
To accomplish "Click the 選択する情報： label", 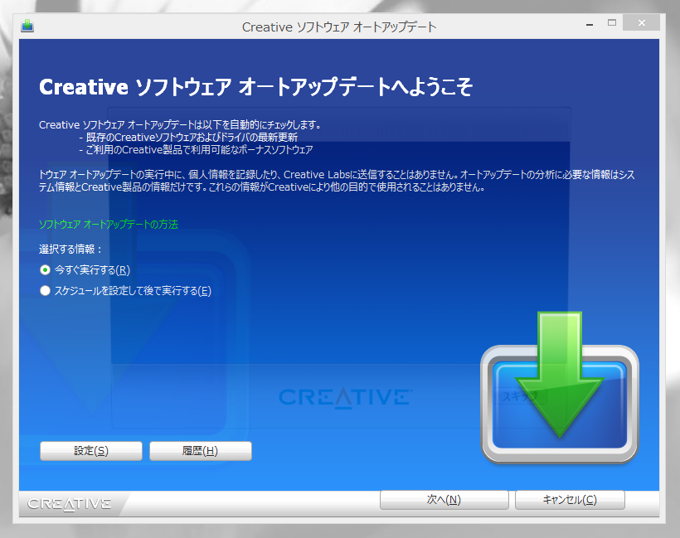I will click(x=70, y=249).
